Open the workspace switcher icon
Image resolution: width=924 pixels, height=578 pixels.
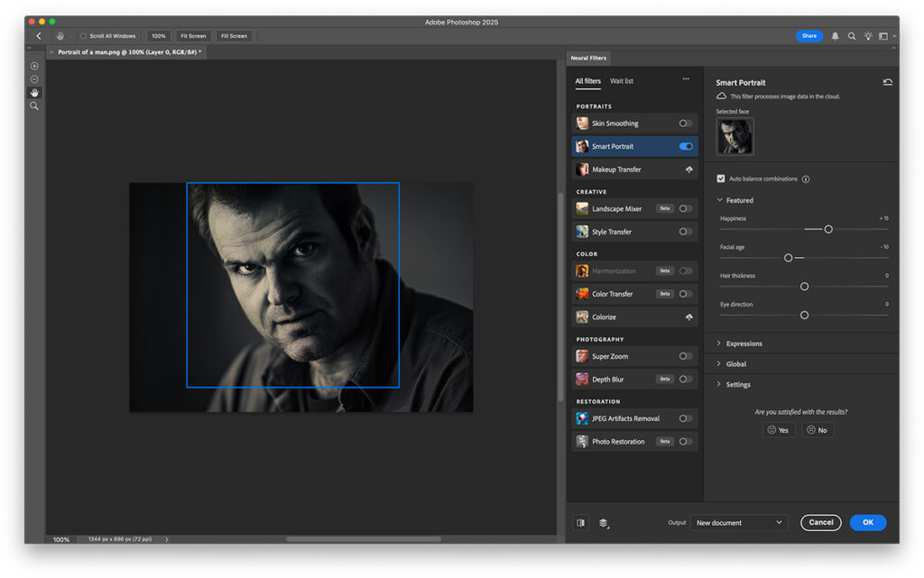click(883, 36)
